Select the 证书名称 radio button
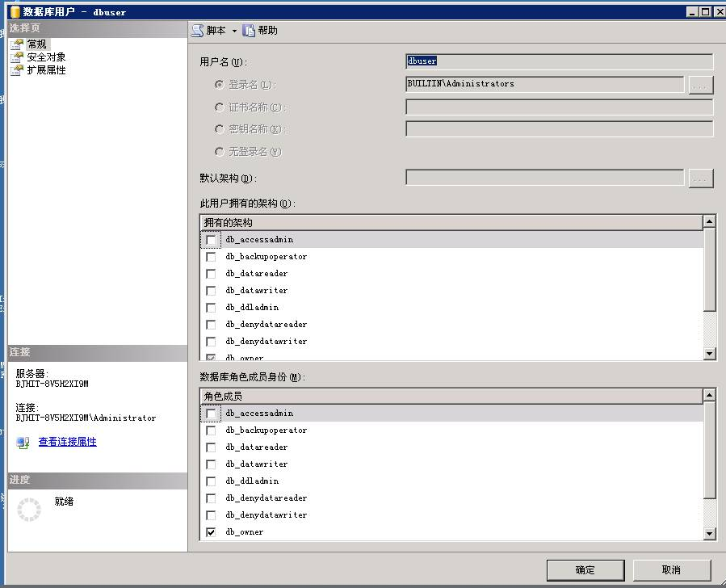Screen dimensions: 726x588 (220, 107)
